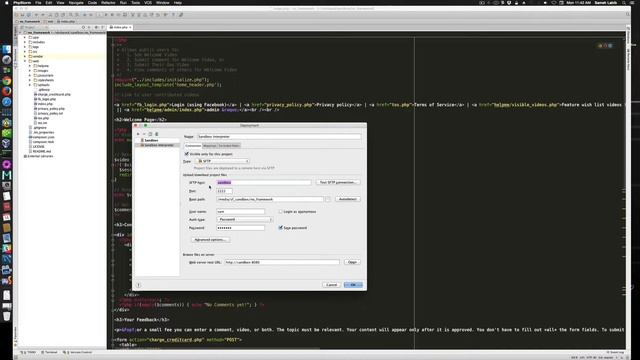
Task: Open the PhpStorm application menu
Action: click(x=22, y=2)
